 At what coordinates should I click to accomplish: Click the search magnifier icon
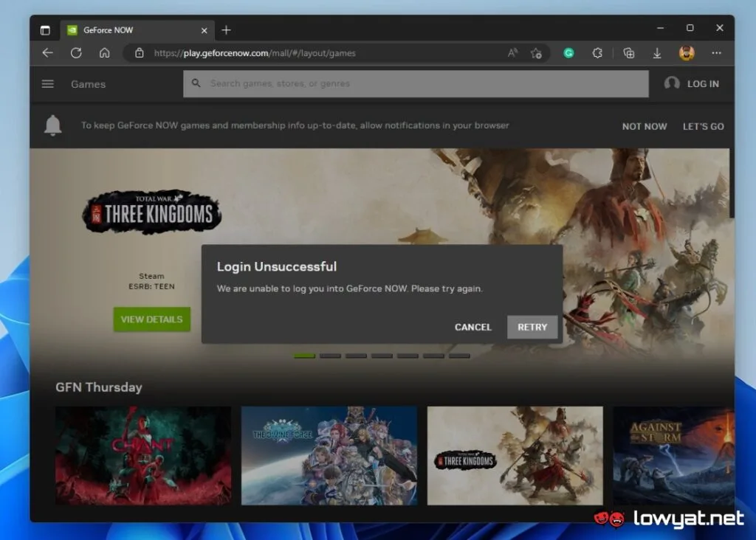pyautogui.click(x=196, y=83)
